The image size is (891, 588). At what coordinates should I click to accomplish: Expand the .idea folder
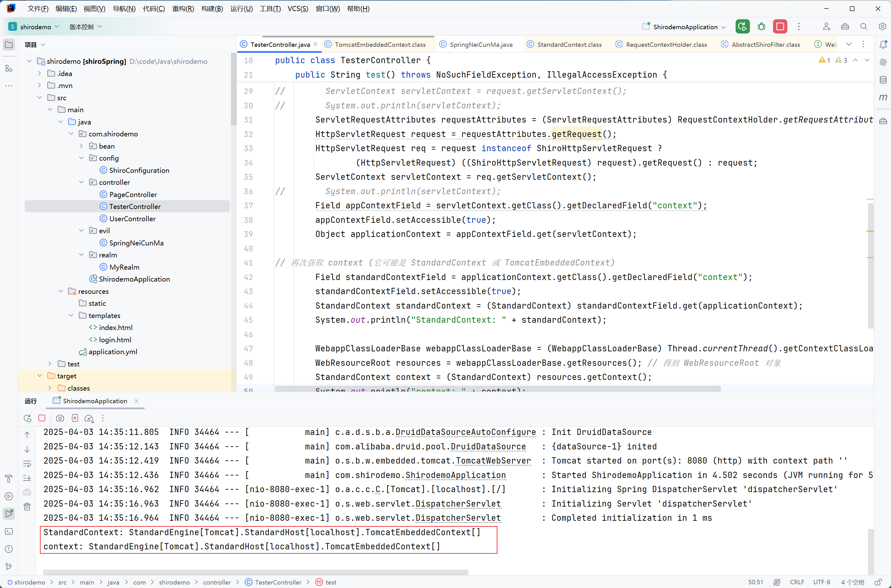click(39, 74)
